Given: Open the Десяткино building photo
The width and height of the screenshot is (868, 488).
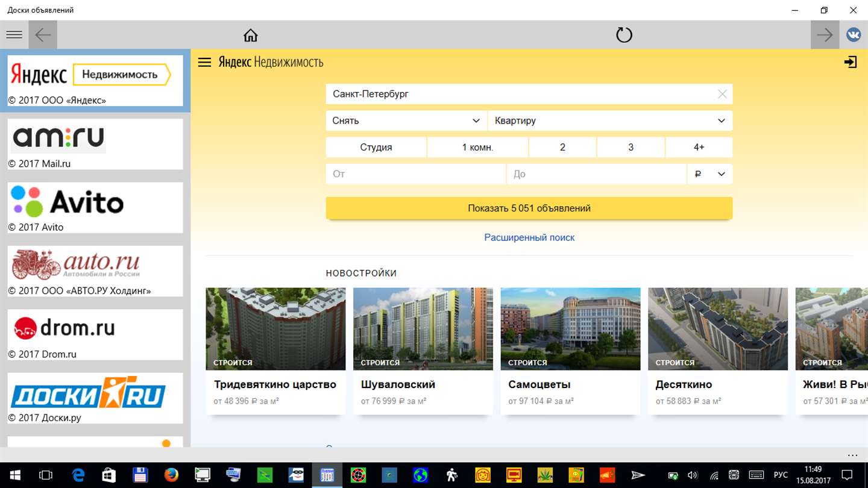Looking at the screenshot, I should click(x=718, y=329).
